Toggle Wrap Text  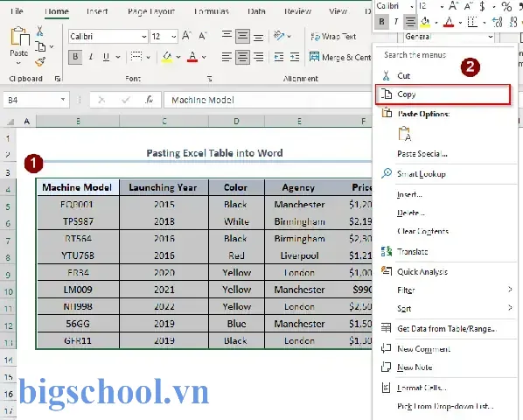[x=333, y=36]
